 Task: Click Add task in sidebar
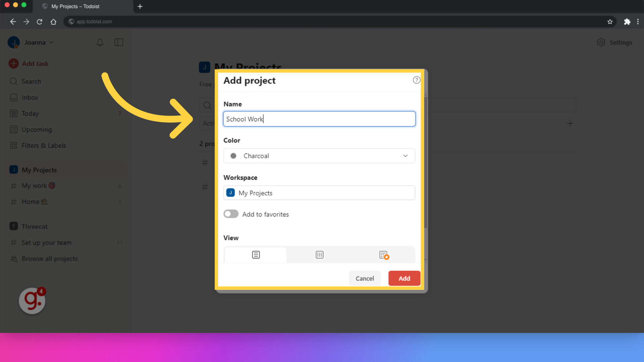click(29, 63)
